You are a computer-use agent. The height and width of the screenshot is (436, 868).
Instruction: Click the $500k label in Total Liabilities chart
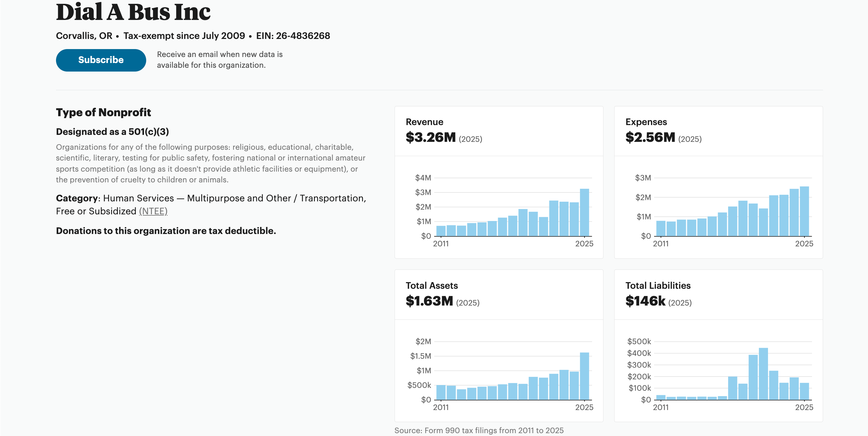coord(639,341)
